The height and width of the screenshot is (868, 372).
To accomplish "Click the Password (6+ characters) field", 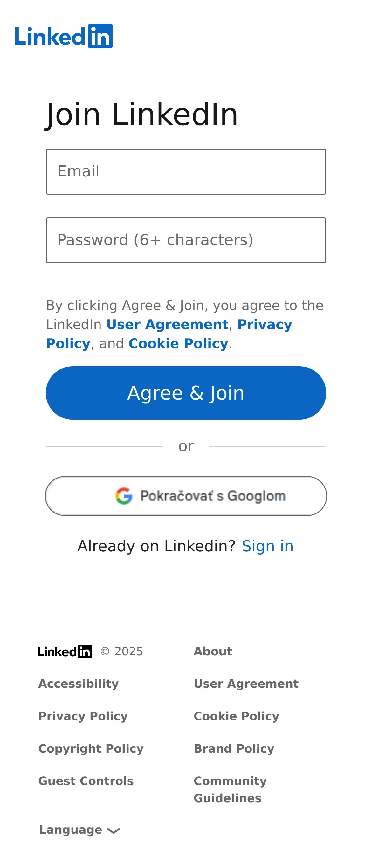I will (x=186, y=240).
